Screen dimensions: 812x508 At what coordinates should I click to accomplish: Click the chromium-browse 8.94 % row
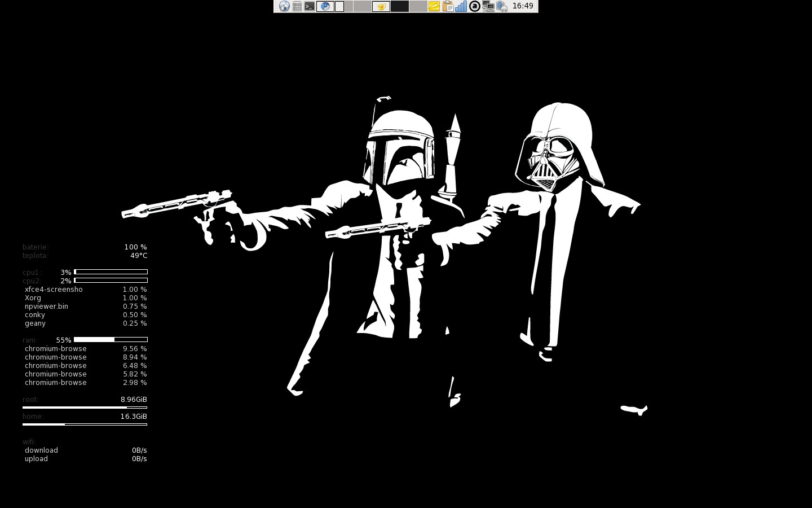[x=86, y=357]
